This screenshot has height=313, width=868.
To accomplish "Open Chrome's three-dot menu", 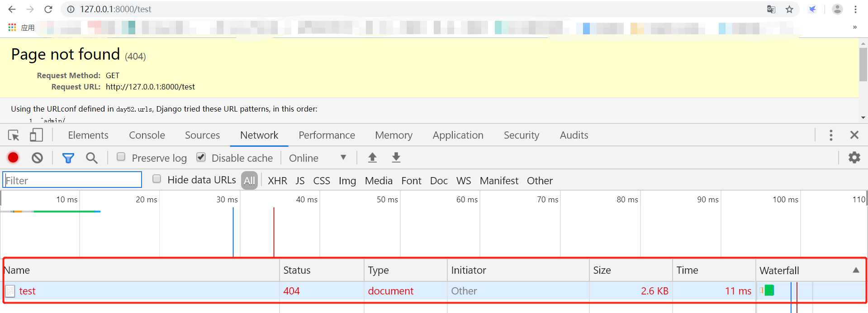I will pos(855,9).
